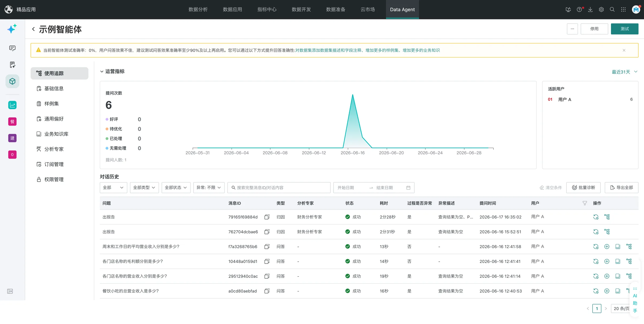644x324 pixels.
Task: Click the 测试 button
Action: 624,29
